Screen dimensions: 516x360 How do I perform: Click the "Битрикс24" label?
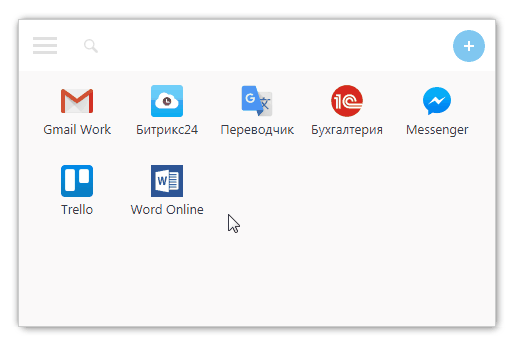(x=167, y=130)
